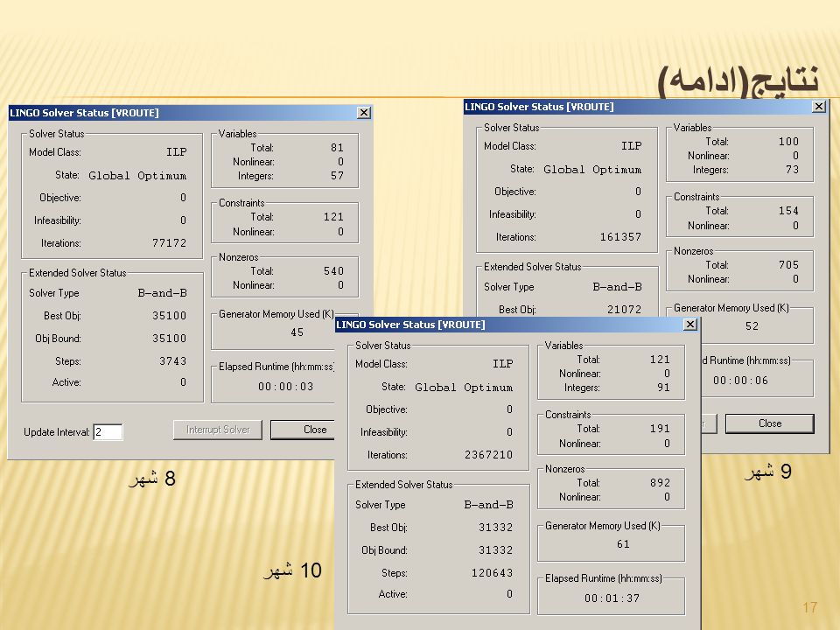Click Close button in the 8-city window
The image size is (840, 630).
click(x=303, y=430)
